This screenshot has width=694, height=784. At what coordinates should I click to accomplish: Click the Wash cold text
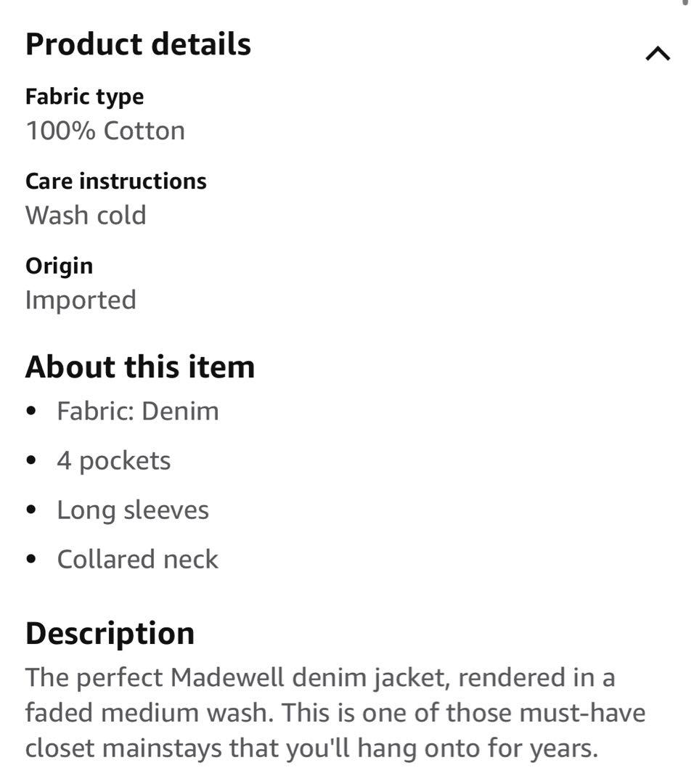coord(86,216)
